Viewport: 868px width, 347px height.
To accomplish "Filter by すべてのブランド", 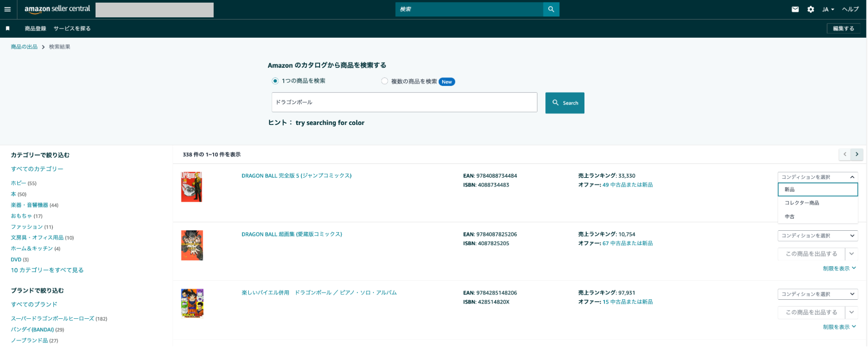I will point(34,304).
